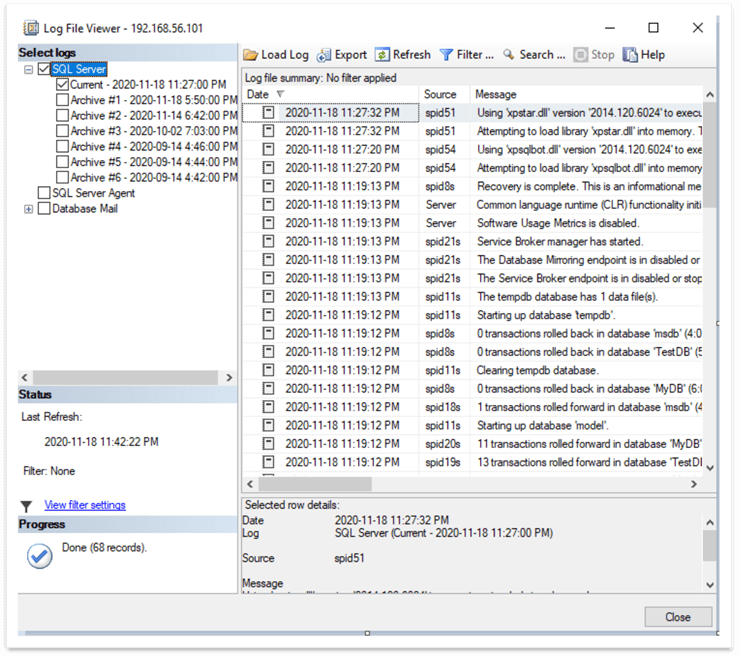The image size is (740, 655).
Task: Click the tree pane scroll right arrow
Action: coord(229,378)
